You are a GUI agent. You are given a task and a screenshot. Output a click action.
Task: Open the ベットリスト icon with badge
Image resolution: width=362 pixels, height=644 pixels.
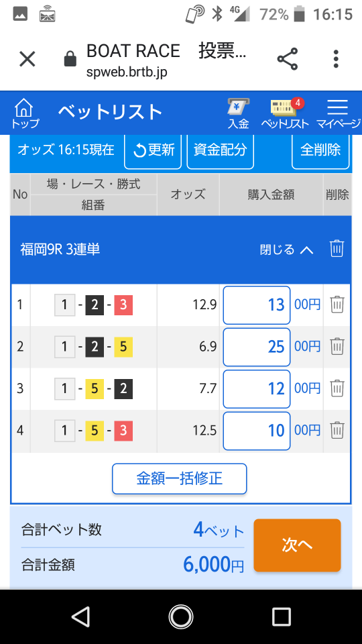284,114
